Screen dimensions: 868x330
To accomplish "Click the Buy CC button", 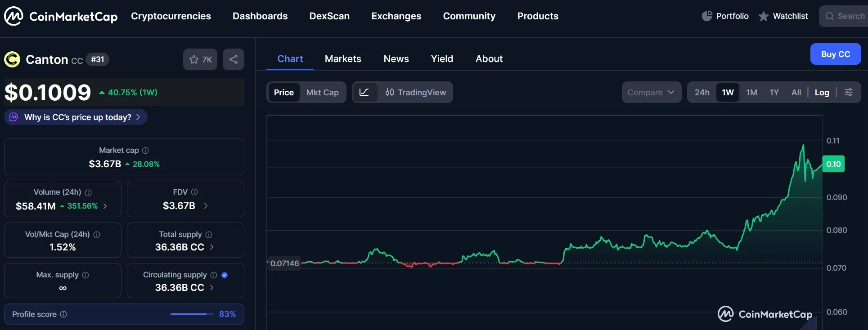I will pos(836,54).
